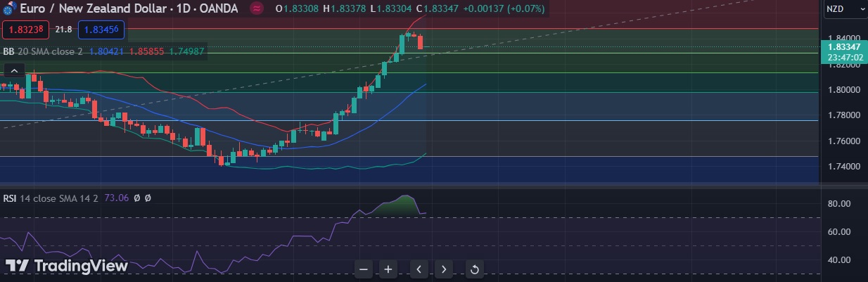Click the countdown timer 23:47:02 on price axis
868x282 pixels.
click(845, 57)
